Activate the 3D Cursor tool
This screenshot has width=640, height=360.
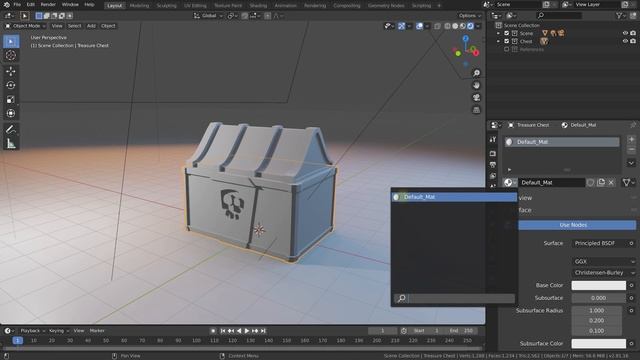click(11, 56)
